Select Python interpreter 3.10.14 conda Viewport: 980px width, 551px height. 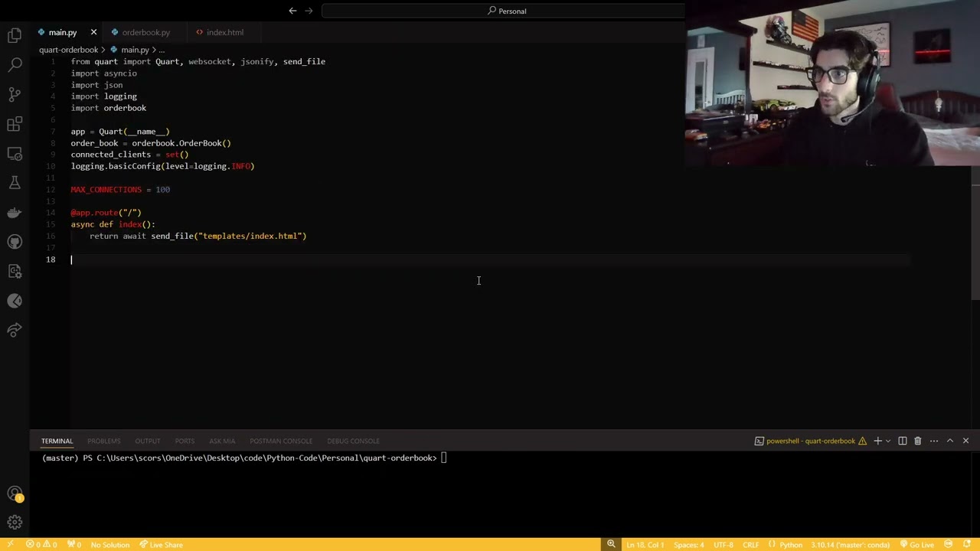[850, 545]
